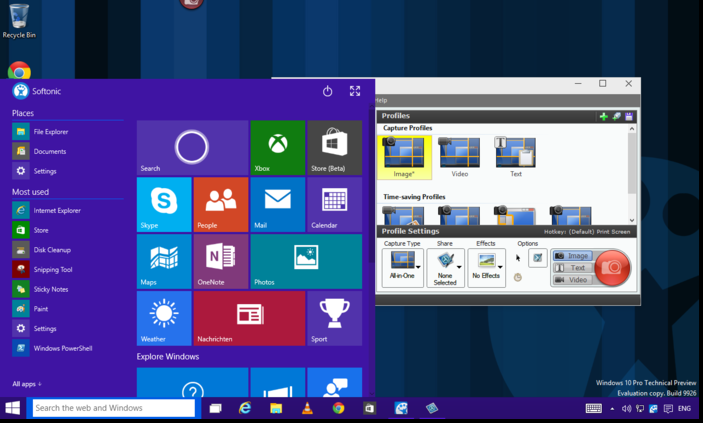Open the Sport tile
This screenshot has width=703, height=423.
(x=334, y=318)
